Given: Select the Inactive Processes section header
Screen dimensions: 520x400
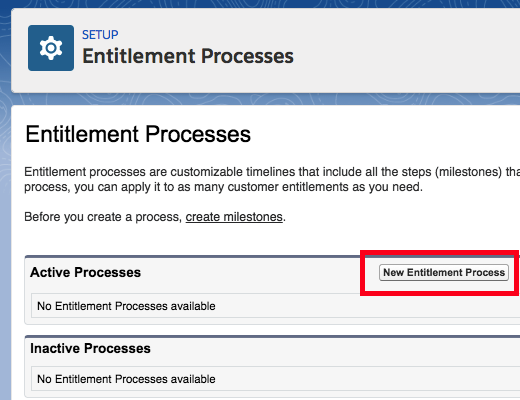Looking at the screenshot, I should pyautogui.click(x=90, y=348).
